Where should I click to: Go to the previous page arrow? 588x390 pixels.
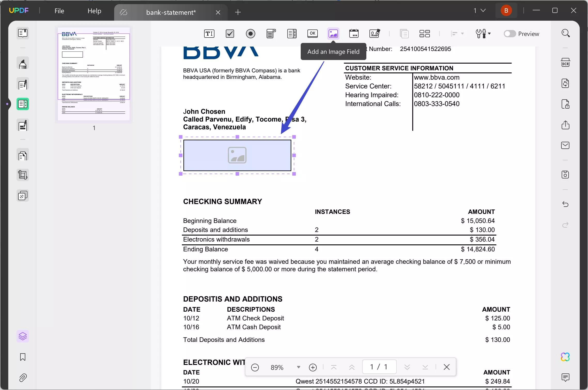352,367
